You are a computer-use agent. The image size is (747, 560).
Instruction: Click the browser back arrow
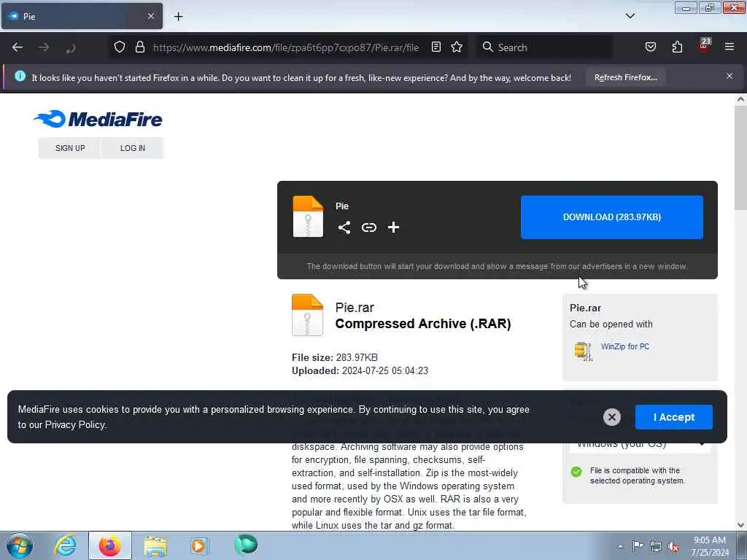point(18,47)
